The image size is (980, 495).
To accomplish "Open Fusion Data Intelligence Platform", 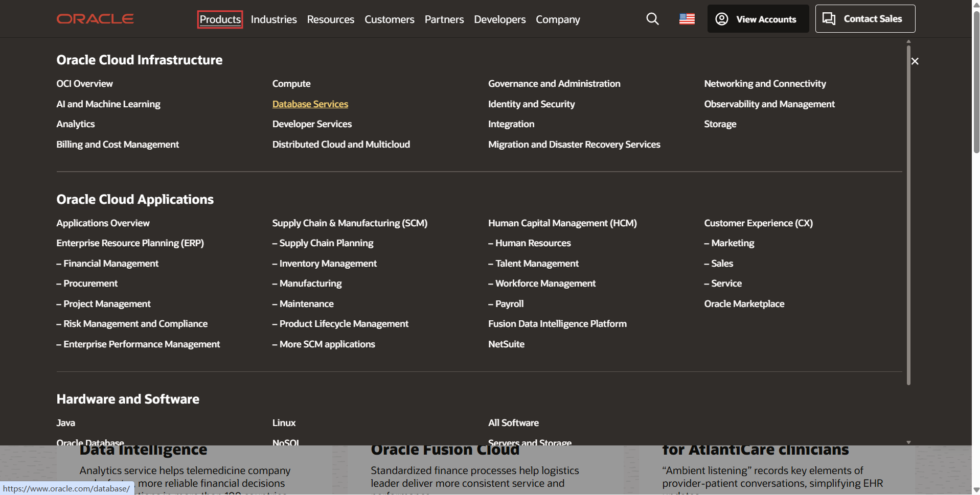I will click(557, 324).
